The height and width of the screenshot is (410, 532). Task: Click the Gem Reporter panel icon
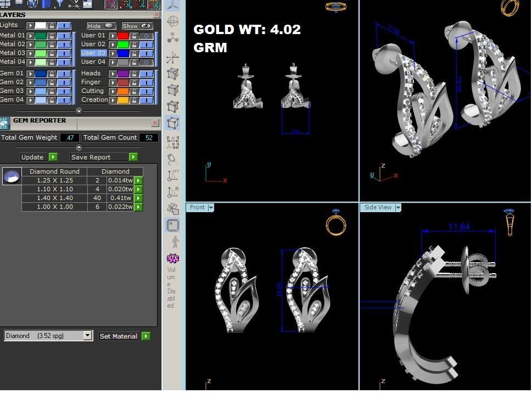pyautogui.click(x=4, y=123)
